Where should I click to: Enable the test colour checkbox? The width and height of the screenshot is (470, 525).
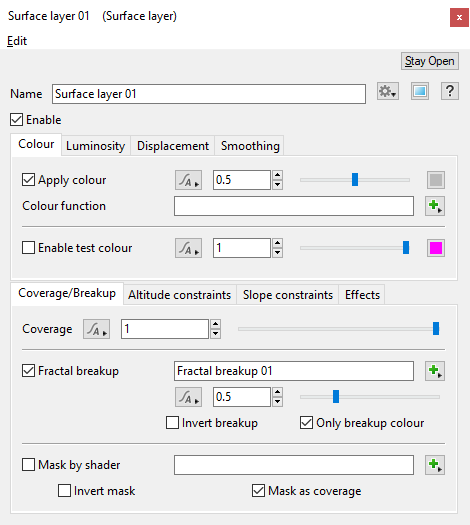[28, 248]
